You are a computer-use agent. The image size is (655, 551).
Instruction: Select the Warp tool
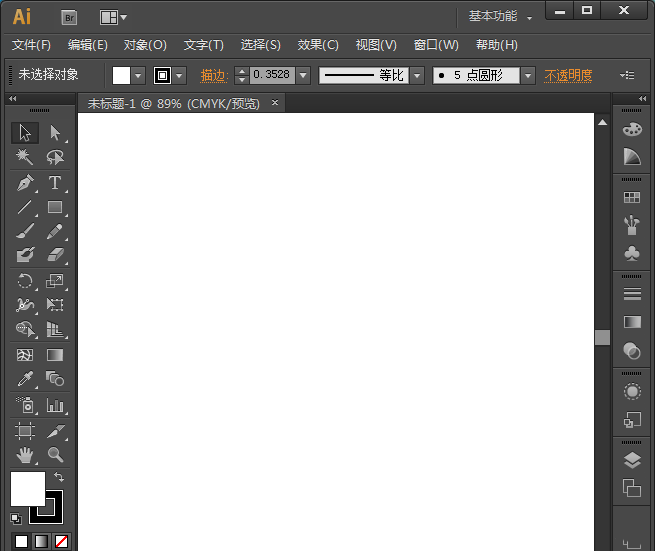tap(25, 305)
